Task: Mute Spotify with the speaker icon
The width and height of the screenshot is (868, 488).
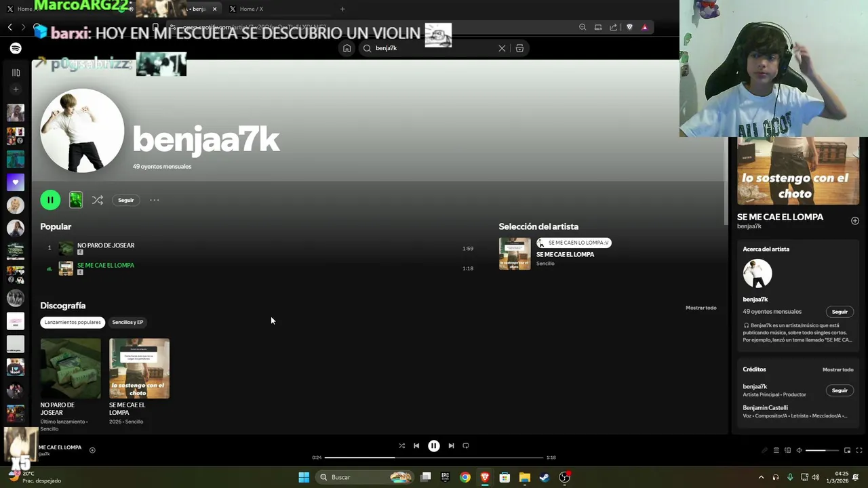Action: tap(799, 450)
